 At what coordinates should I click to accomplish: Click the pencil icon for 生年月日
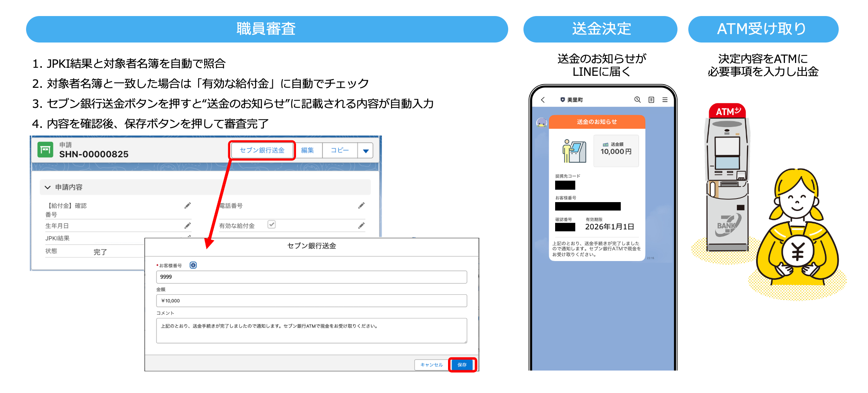coord(187,226)
